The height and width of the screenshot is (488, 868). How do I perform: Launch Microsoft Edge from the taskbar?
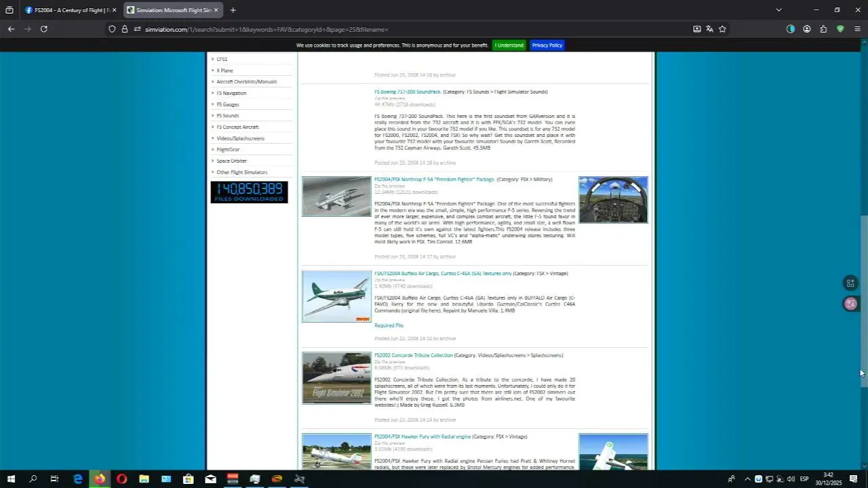point(78,479)
